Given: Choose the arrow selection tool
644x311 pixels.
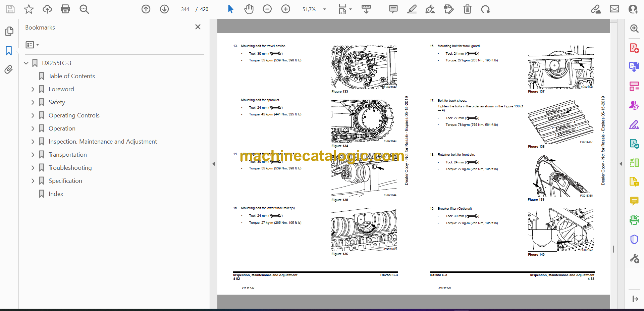Looking at the screenshot, I should pyautogui.click(x=230, y=9).
